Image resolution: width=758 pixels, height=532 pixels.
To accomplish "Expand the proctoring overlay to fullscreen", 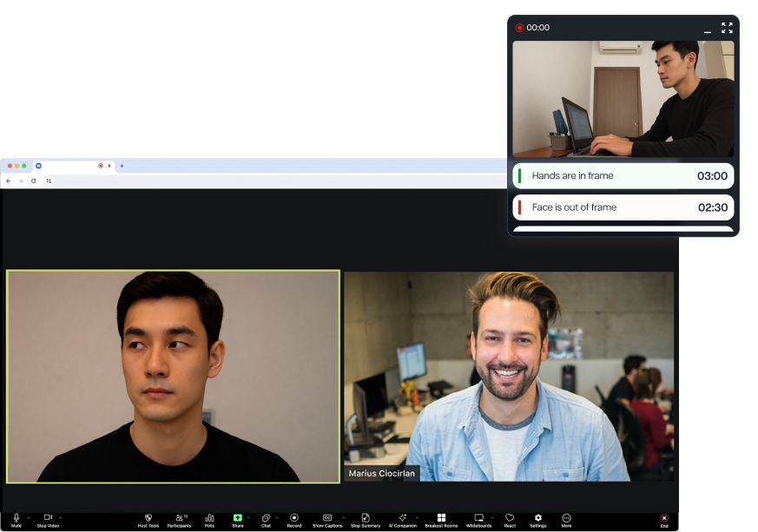I will [727, 28].
